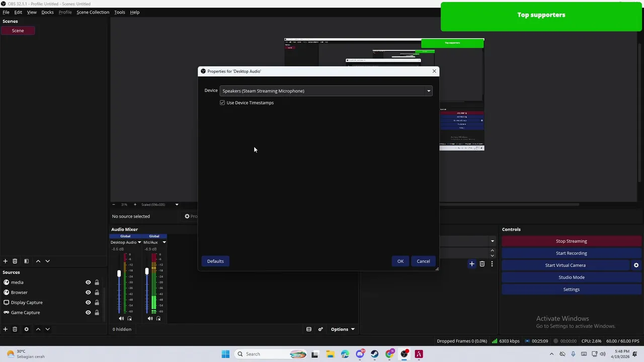Click the audio mixer layout toggle icon

click(x=309, y=329)
